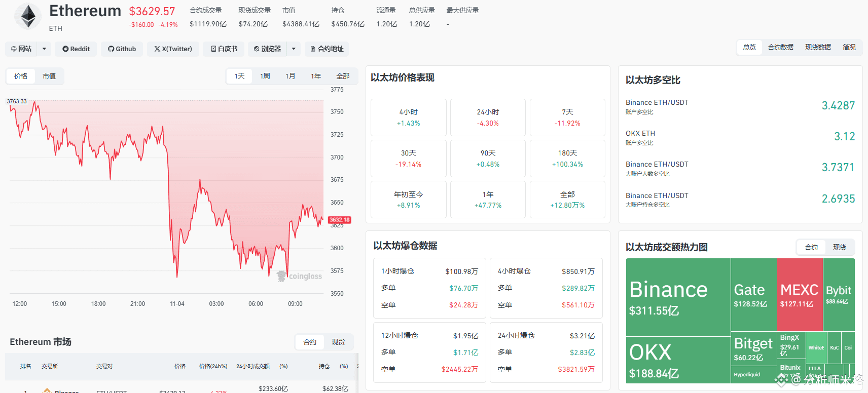
Task: Sort market table by 持仓 column
Action: coord(324,366)
